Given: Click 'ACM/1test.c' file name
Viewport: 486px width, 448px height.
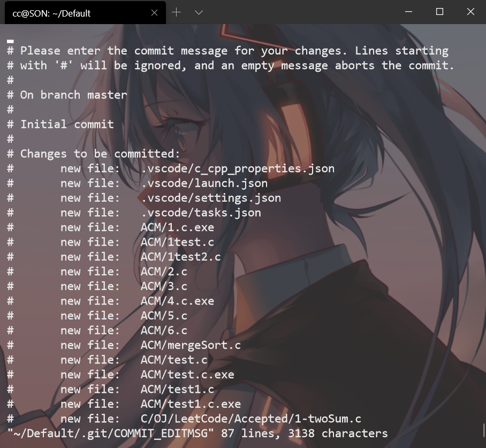Looking at the screenshot, I should [x=177, y=242].
